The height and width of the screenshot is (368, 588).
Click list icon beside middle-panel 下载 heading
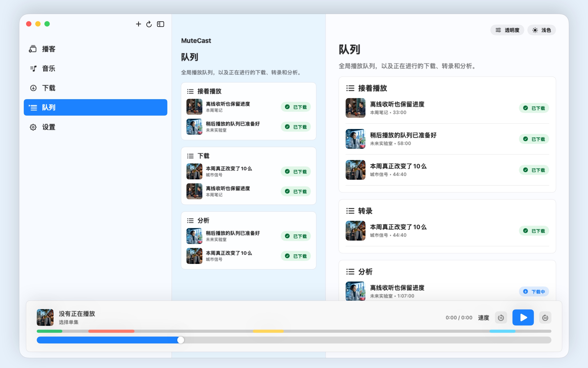point(190,156)
